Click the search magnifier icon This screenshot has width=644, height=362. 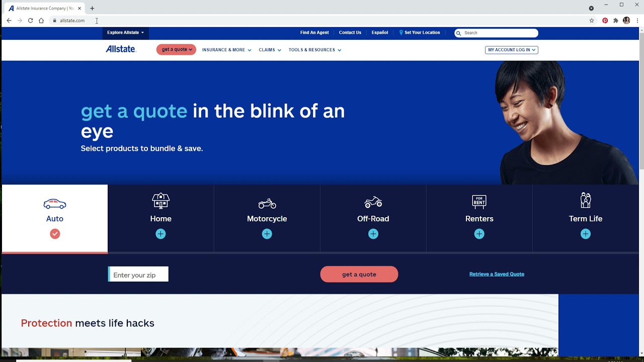click(458, 33)
